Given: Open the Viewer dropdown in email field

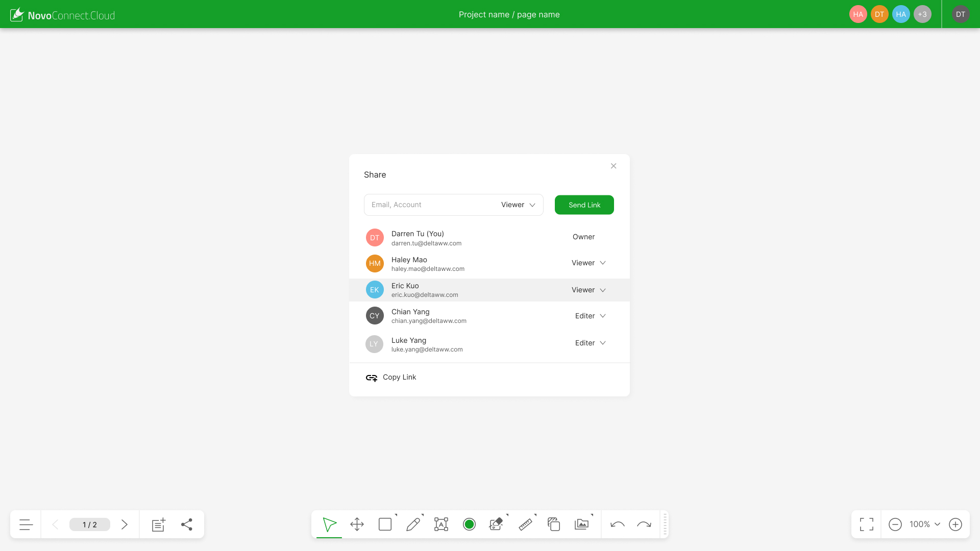Looking at the screenshot, I should click(x=518, y=205).
